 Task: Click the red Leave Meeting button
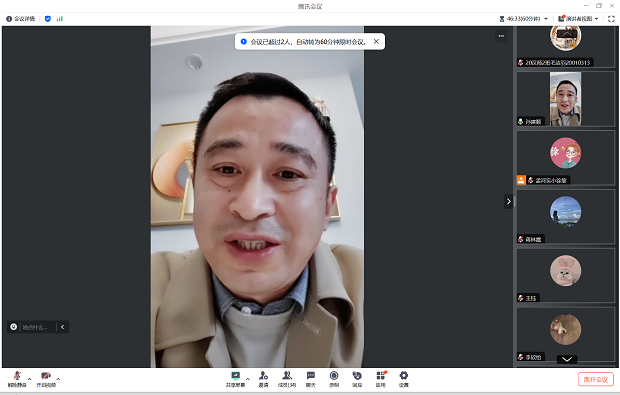tap(596, 379)
